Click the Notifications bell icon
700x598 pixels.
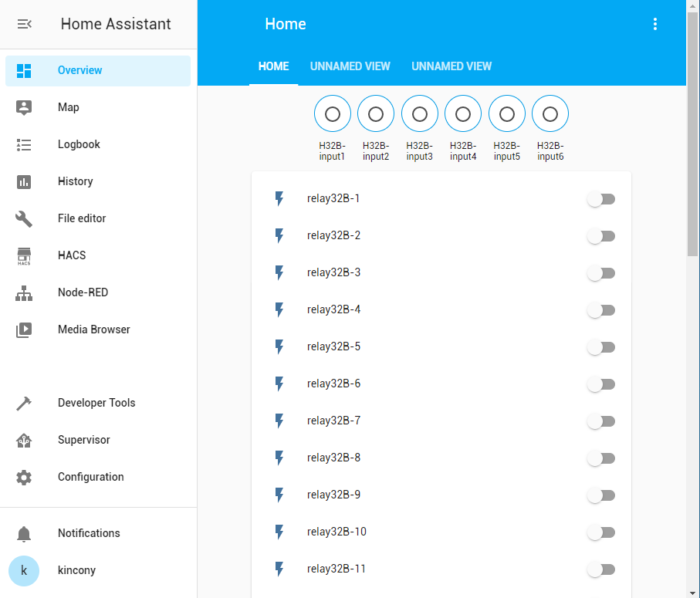[x=24, y=533]
